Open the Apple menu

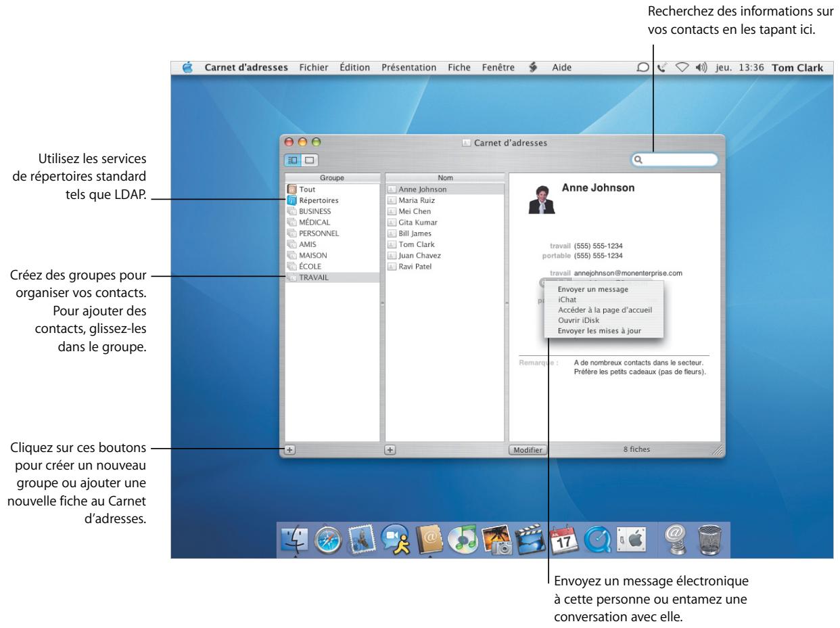187,68
